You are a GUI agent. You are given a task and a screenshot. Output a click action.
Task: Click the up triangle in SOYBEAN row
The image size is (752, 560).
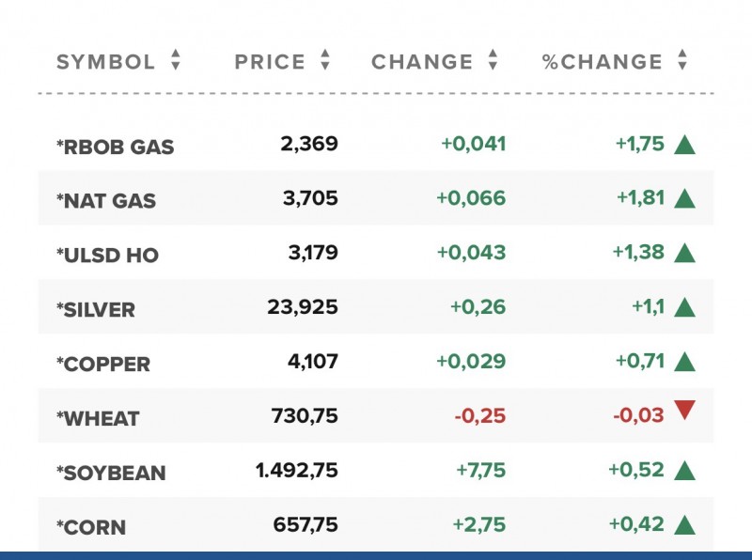tap(684, 470)
